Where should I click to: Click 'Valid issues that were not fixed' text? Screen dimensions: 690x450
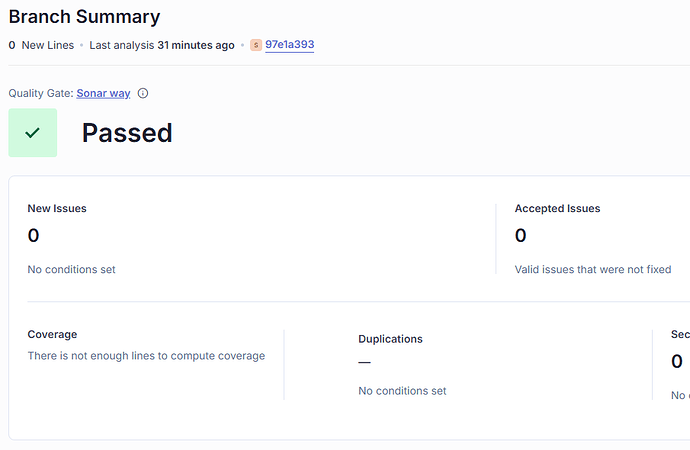[593, 269]
